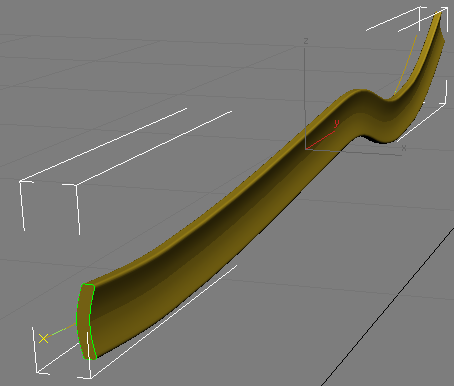Pick the vertical z axis line
The width and height of the screenshot is (454, 386).
pos(305,97)
